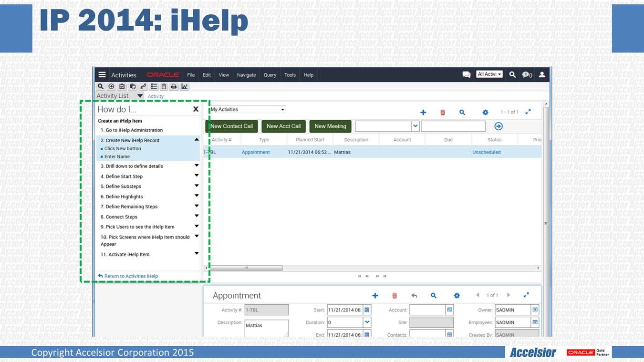The image size is (644, 362).
Task: Open the Duration dropdown
Action: [x=367, y=322]
